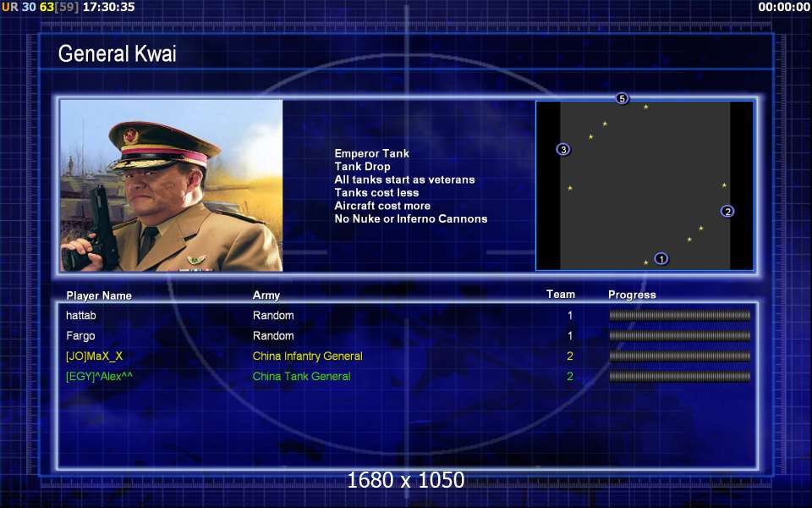The width and height of the screenshot is (812, 508).
Task: Click the 17:30:35 clock display
Action: [109, 7]
